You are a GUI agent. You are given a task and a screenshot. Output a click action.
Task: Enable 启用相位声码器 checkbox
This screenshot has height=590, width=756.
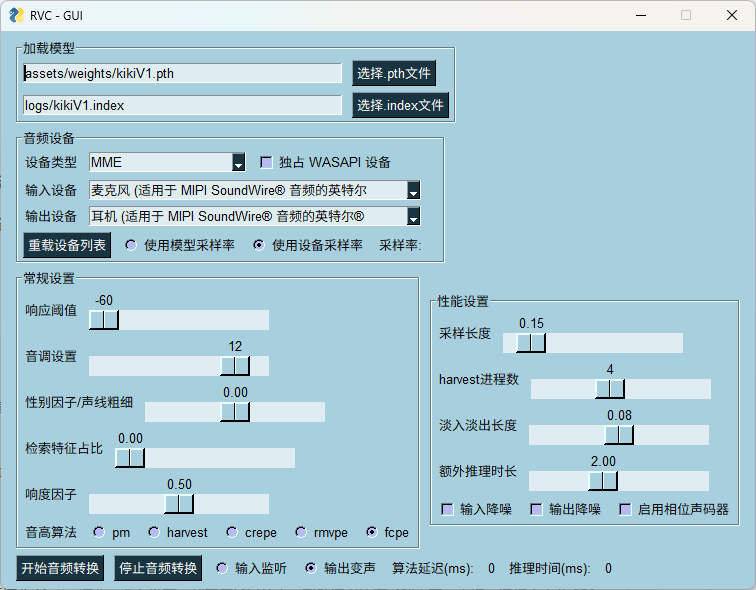625,510
